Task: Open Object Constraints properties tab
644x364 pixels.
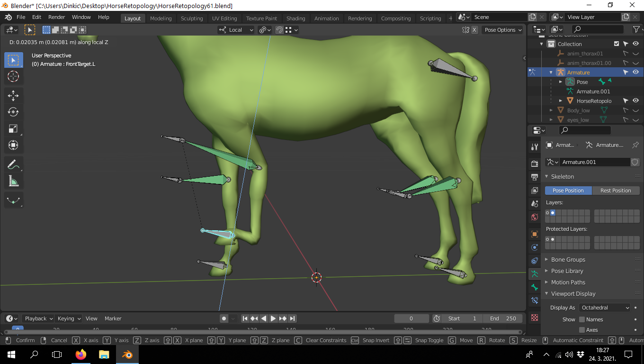Action: tap(535, 261)
